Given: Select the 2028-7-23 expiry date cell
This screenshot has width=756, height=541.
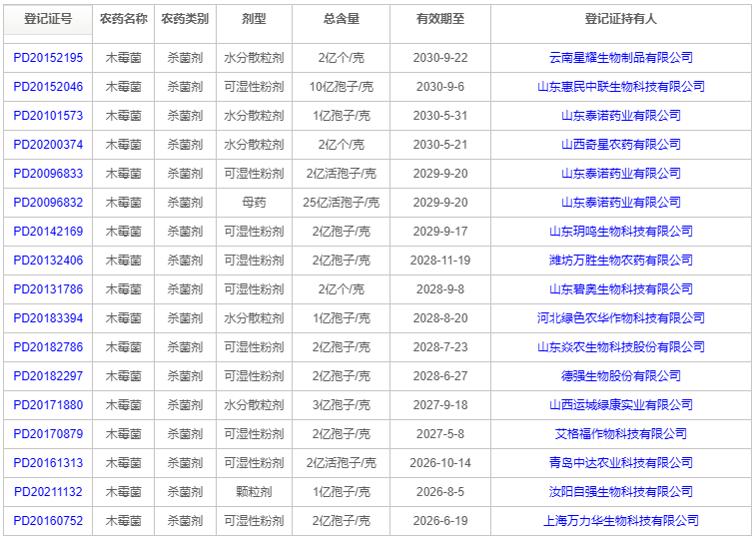Looking at the screenshot, I should 440,346.
